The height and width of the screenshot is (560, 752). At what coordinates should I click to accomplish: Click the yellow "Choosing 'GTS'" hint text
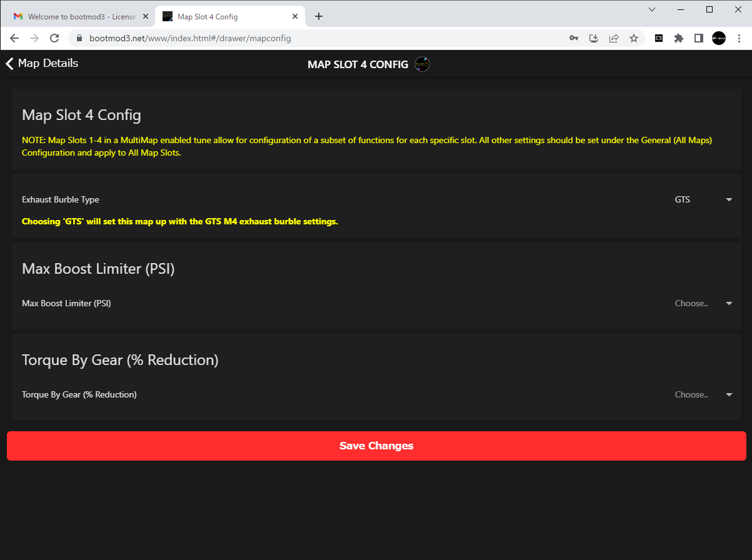click(x=180, y=221)
